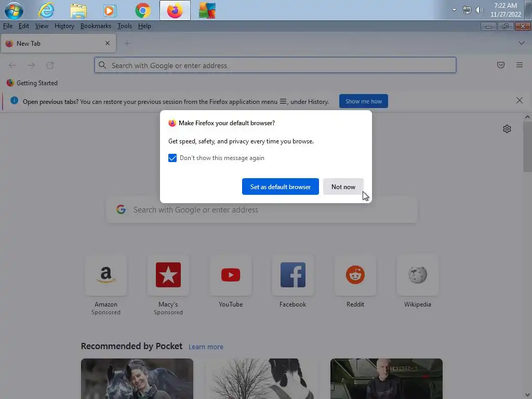
Task: Dismiss the Open previous tabs notification
Action: [x=520, y=100]
